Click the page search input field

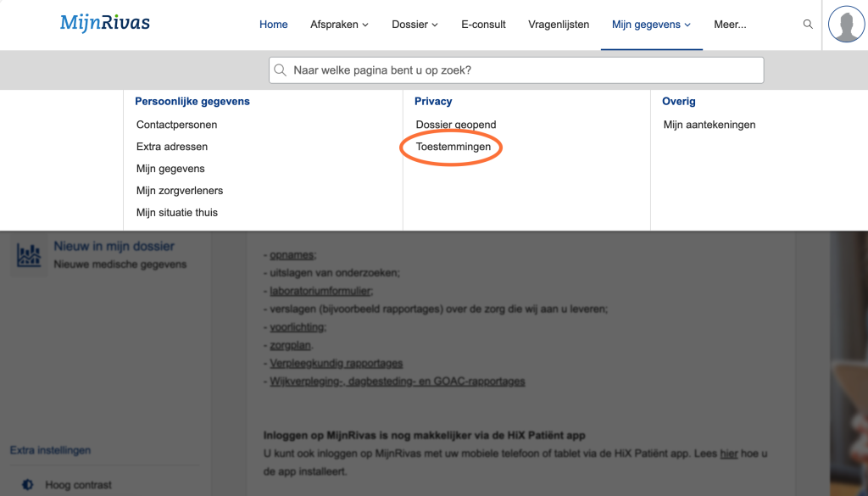pyautogui.click(x=517, y=70)
